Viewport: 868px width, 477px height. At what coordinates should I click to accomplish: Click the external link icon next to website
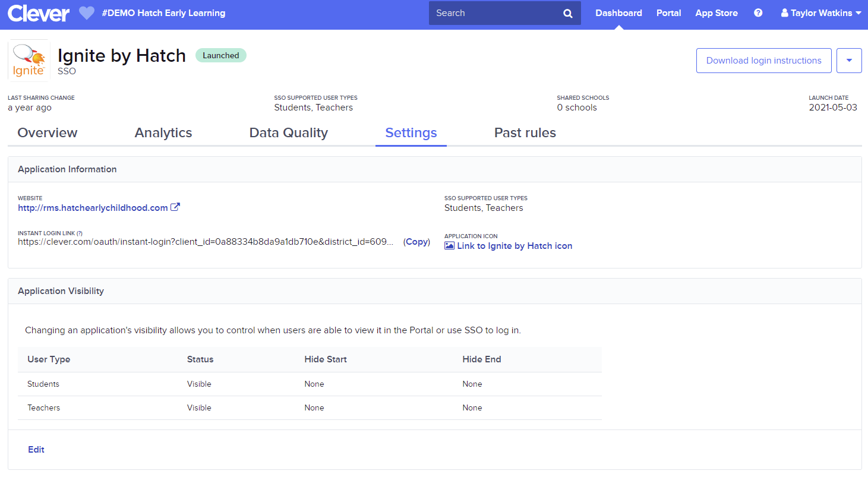tap(175, 207)
